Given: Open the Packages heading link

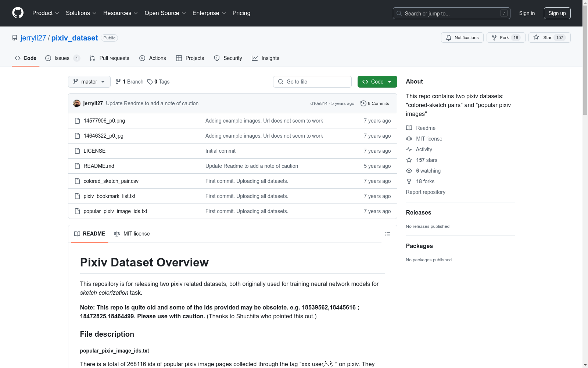Looking at the screenshot, I should 419,246.
